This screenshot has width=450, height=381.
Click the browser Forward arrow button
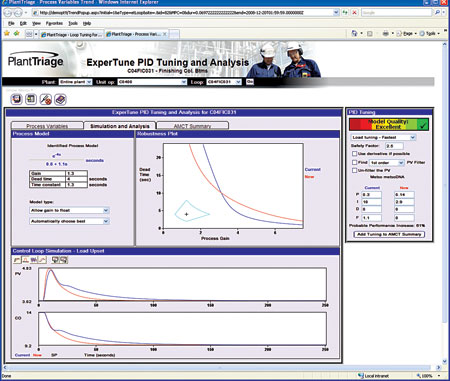[x=18, y=13]
